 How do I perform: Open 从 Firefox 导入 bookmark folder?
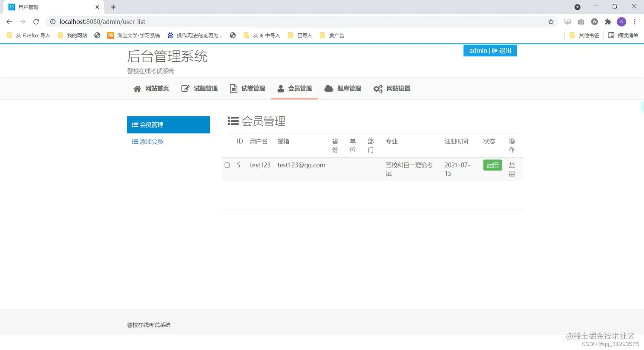click(29, 35)
